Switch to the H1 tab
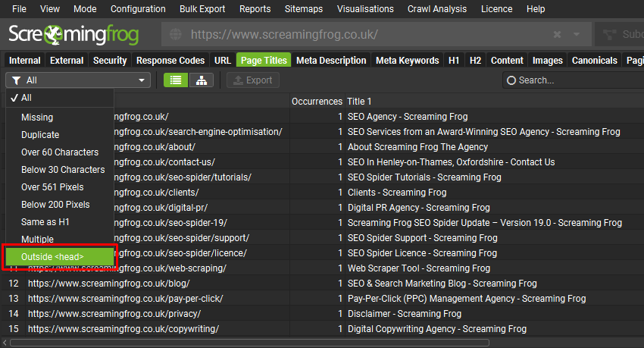The width and height of the screenshot is (644, 348). click(x=454, y=61)
